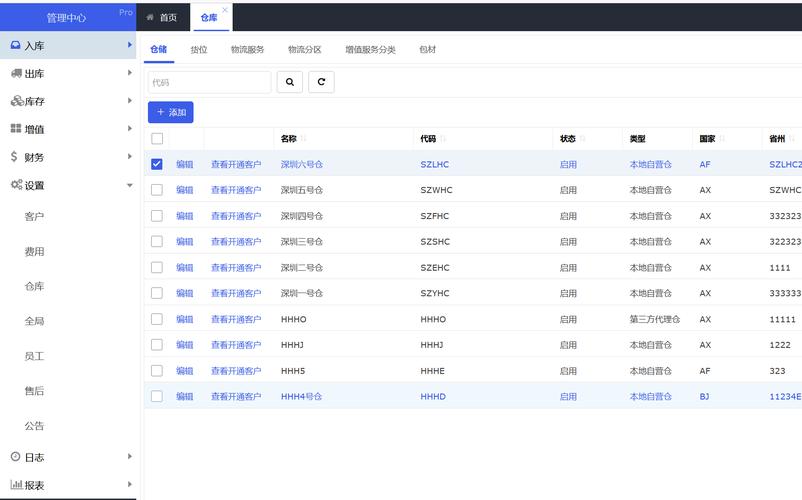Expand the 财务 menu arrow

(x=129, y=156)
